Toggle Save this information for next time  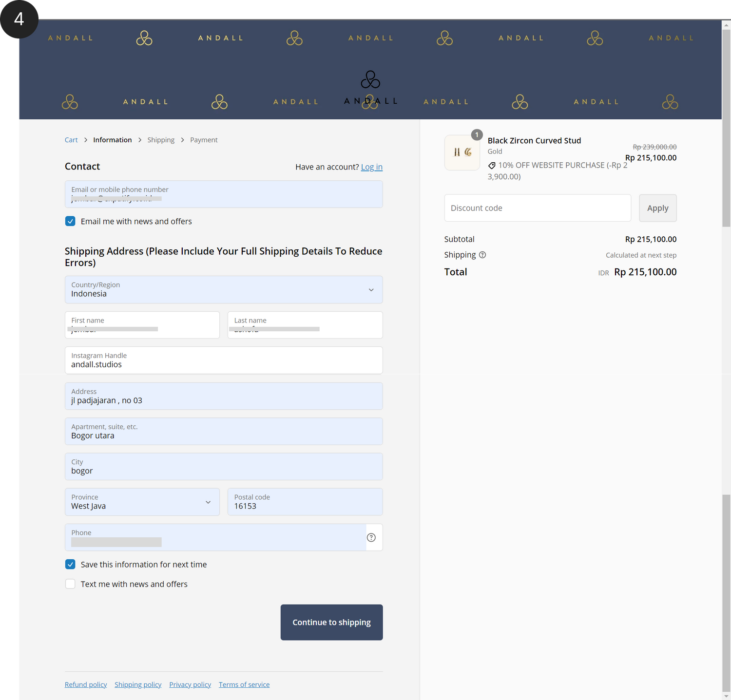point(71,565)
